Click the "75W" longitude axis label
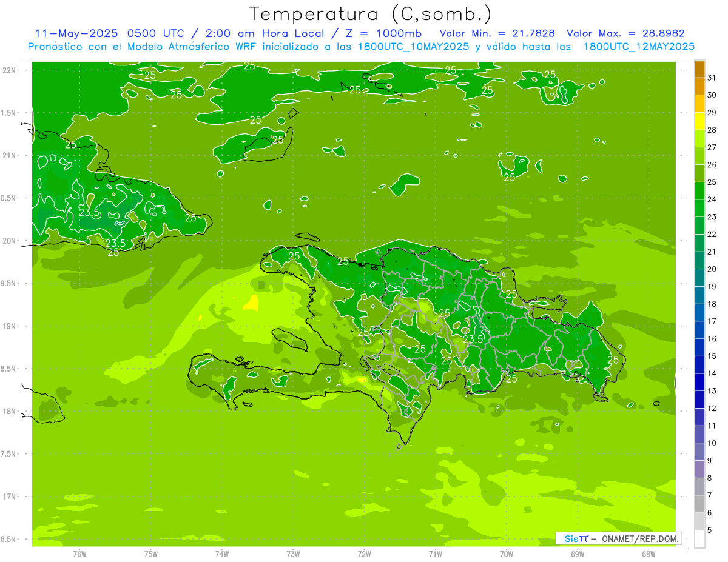This screenshot has height=562, width=728. tap(151, 554)
